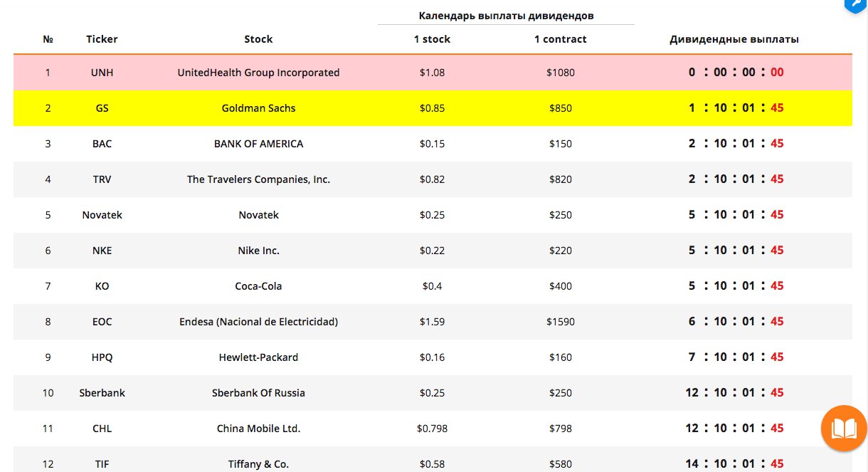Open Endesa (Nacional de Electricidad) entry
The image size is (868, 472).
[258, 322]
